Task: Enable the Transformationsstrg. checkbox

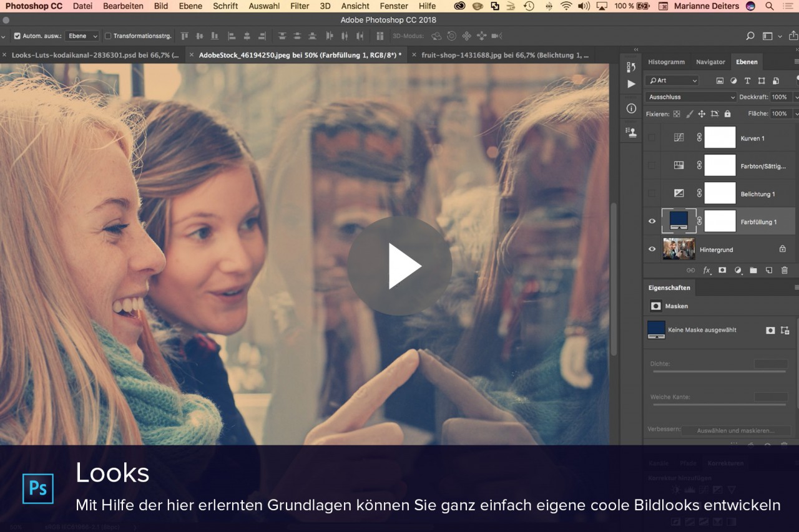Action: coord(108,36)
